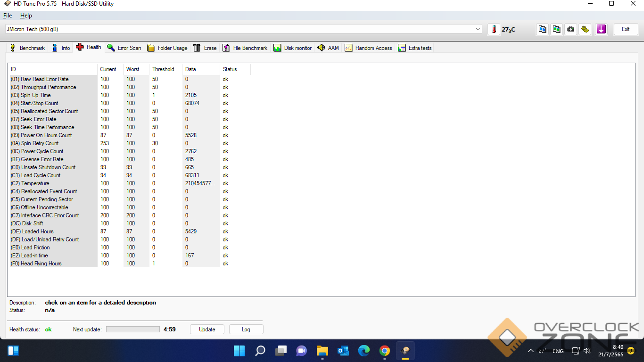Select the Reallocated Sector Count attribute
Image resolution: width=644 pixels, height=362 pixels.
(130, 111)
